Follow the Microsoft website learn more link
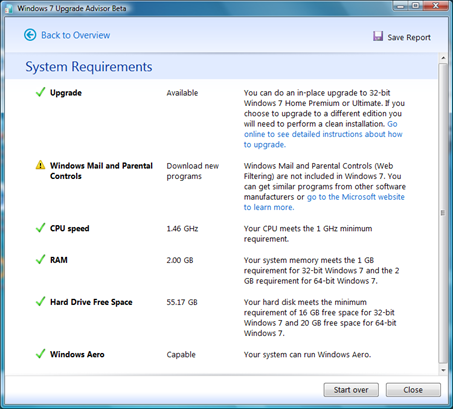453x409 pixels. [x=324, y=202]
